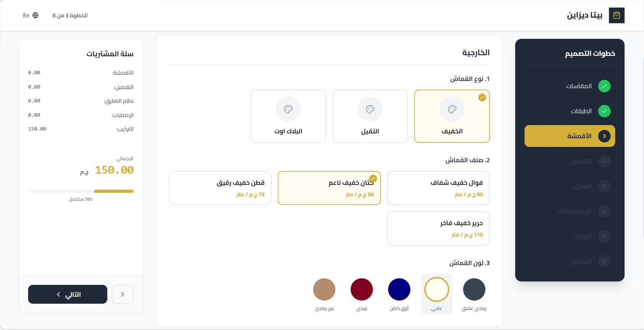Click the number 4 circle beside التفصيل
The height and width of the screenshot is (330, 644).
[604, 161]
